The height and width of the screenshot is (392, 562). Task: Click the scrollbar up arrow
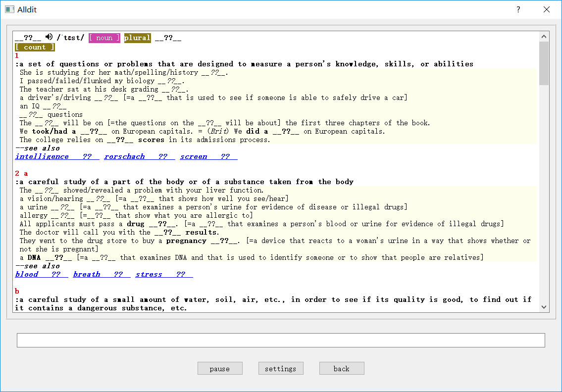click(544, 36)
